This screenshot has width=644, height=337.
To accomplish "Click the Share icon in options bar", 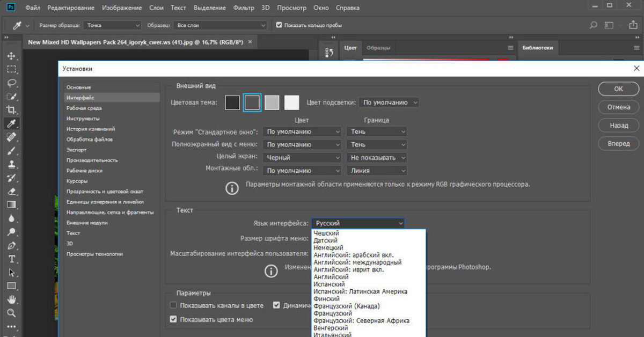I will (x=631, y=25).
